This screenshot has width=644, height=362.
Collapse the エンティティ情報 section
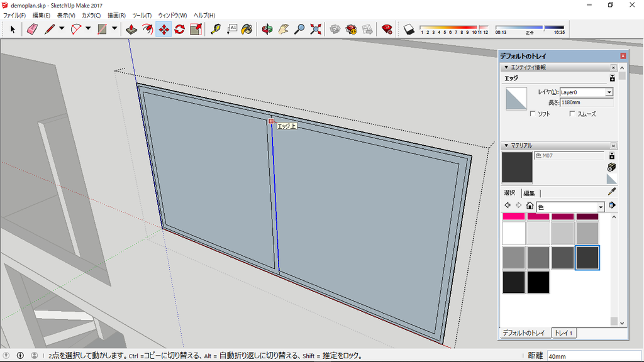point(506,67)
